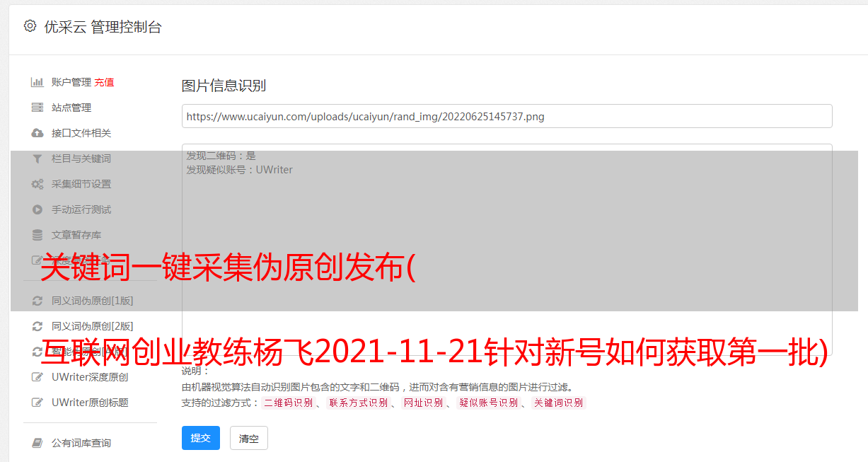
Task: Click the 关键词识别 filter tag
Action: click(x=559, y=403)
